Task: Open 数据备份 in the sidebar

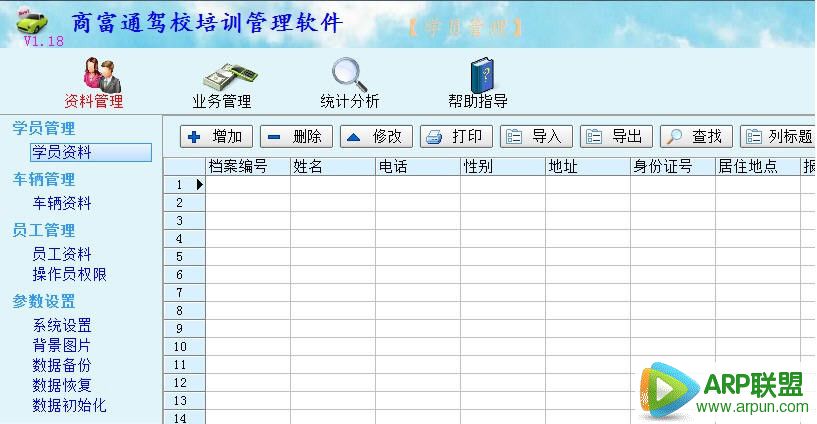Action: (62, 365)
